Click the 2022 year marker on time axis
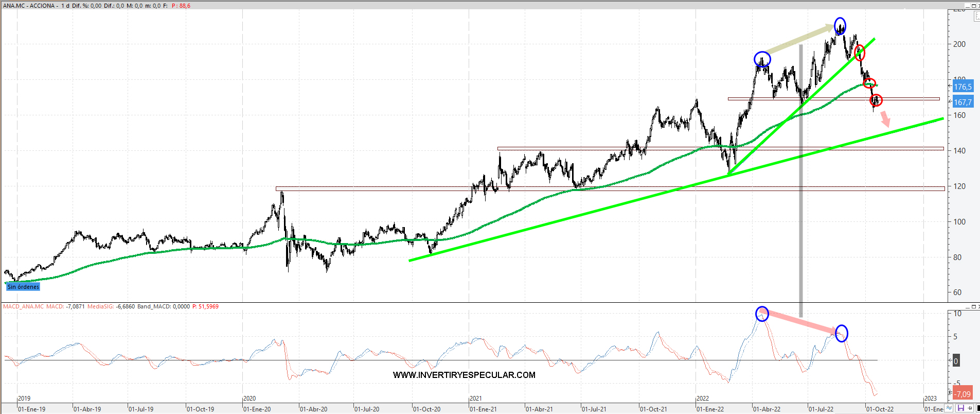The image size is (980, 414). click(x=702, y=399)
